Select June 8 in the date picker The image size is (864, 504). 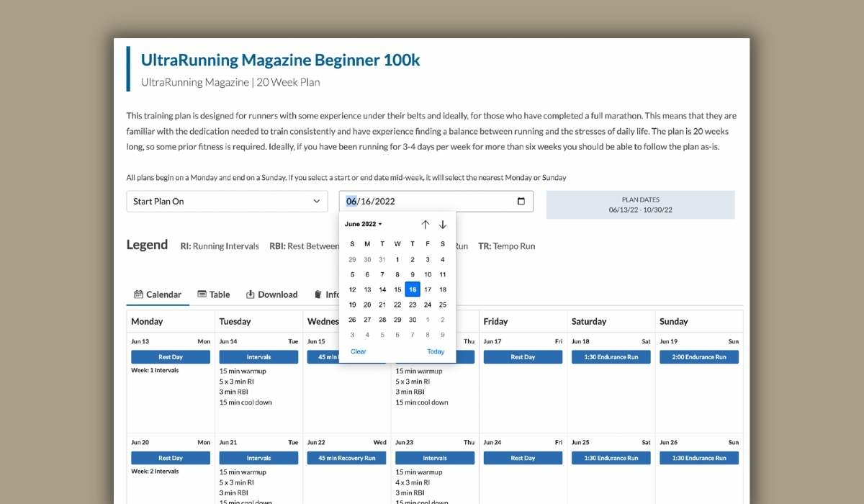click(397, 274)
